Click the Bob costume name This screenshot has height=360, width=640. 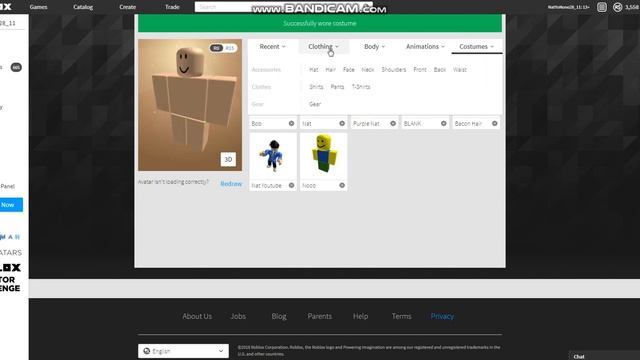point(257,123)
